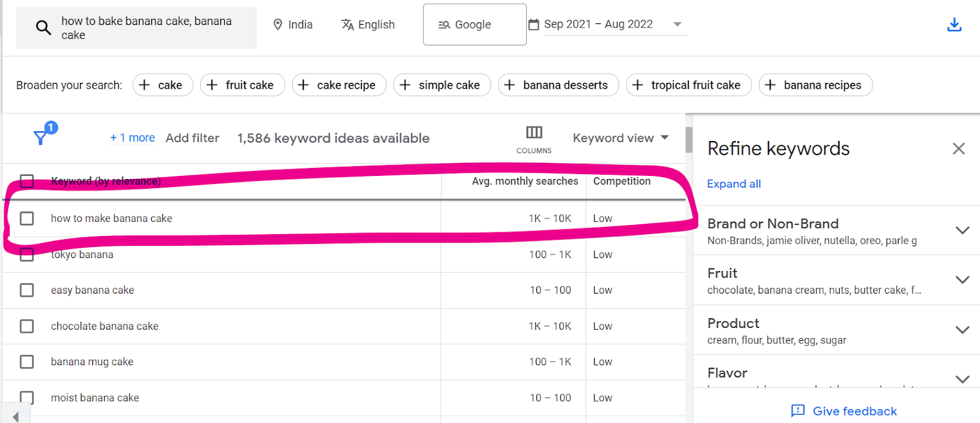
Task: Click the Google search networks icon
Action: point(444,25)
